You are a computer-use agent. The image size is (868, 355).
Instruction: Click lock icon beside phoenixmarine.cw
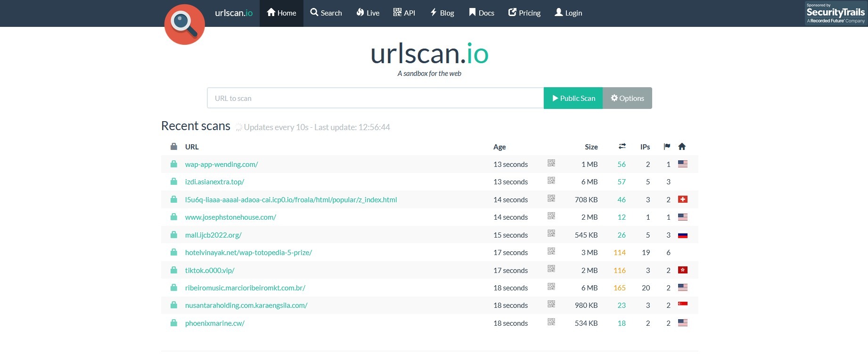click(174, 322)
